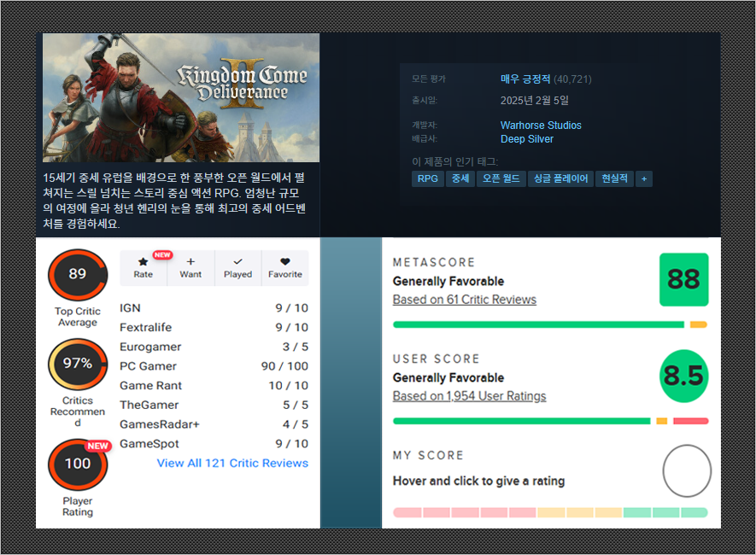Click the Korean game description text

coord(174,201)
